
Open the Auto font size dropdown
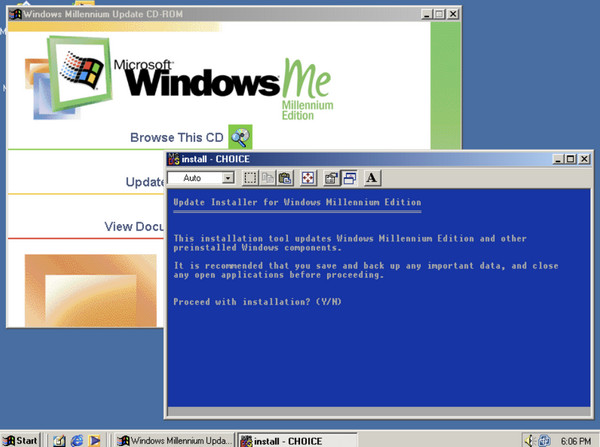tap(228, 178)
